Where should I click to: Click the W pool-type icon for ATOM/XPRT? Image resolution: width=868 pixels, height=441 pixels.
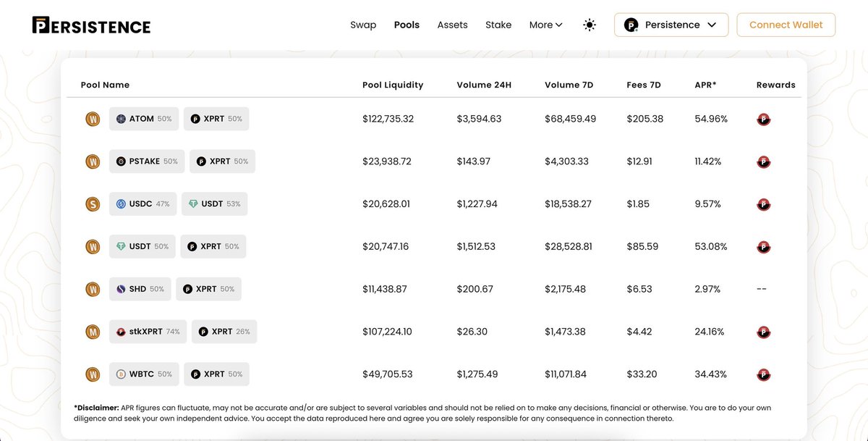pos(93,119)
